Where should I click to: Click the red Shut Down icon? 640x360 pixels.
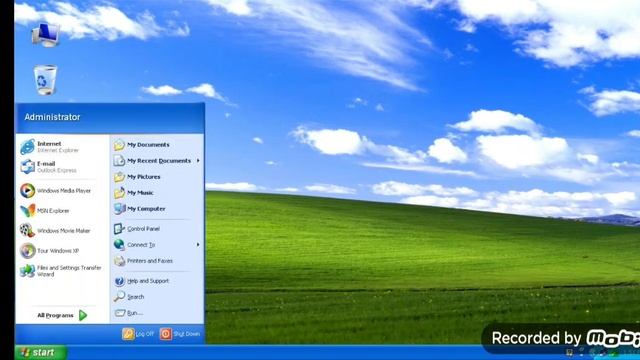[166, 334]
